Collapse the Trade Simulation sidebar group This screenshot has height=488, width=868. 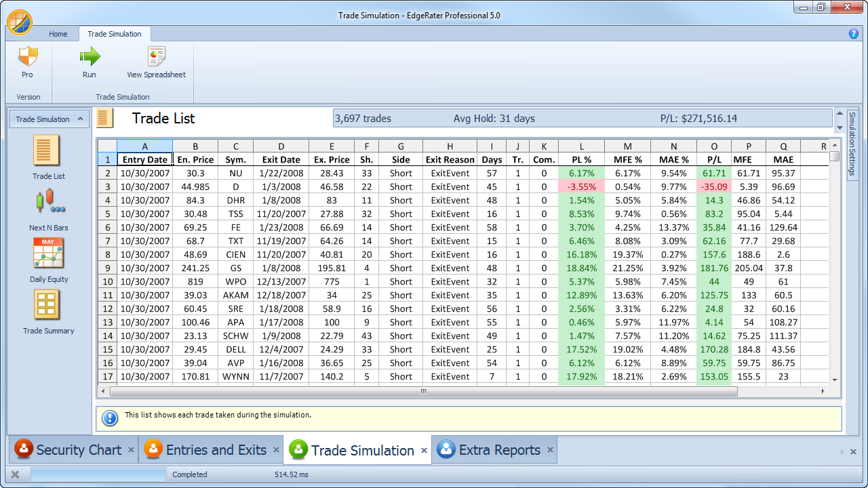(x=81, y=119)
